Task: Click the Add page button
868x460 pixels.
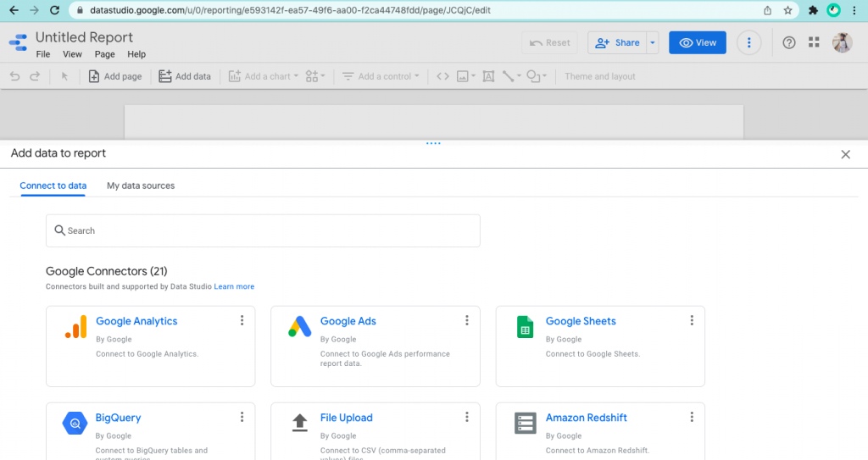Action: tap(115, 76)
